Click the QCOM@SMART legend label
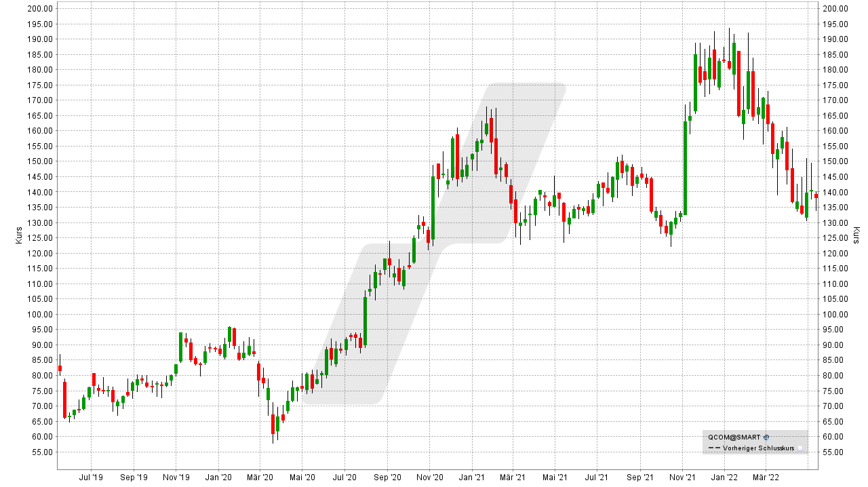 click(734, 437)
